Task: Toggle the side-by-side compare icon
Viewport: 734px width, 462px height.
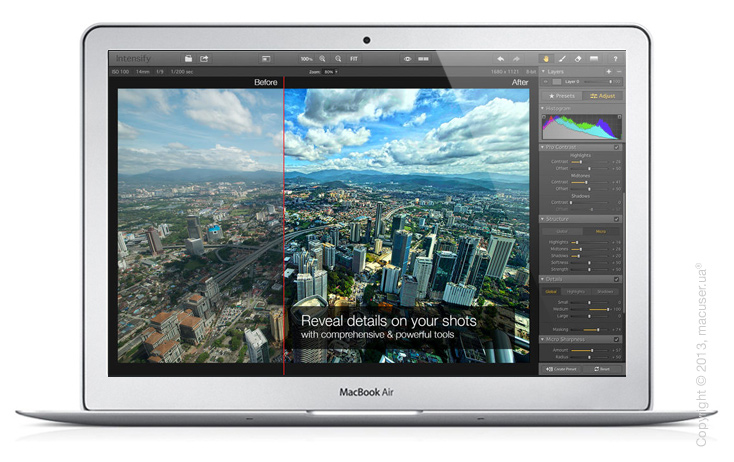Action: pyautogui.click(x=423, y=59)
